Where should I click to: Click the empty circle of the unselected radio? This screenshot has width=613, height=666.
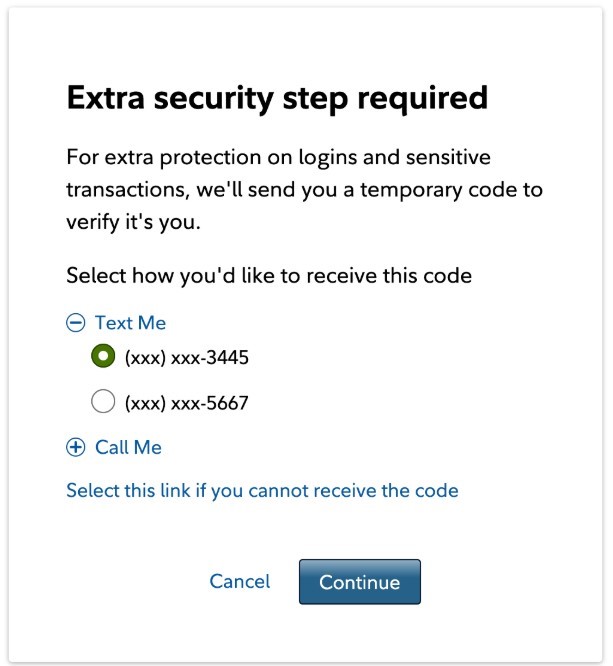103,403
